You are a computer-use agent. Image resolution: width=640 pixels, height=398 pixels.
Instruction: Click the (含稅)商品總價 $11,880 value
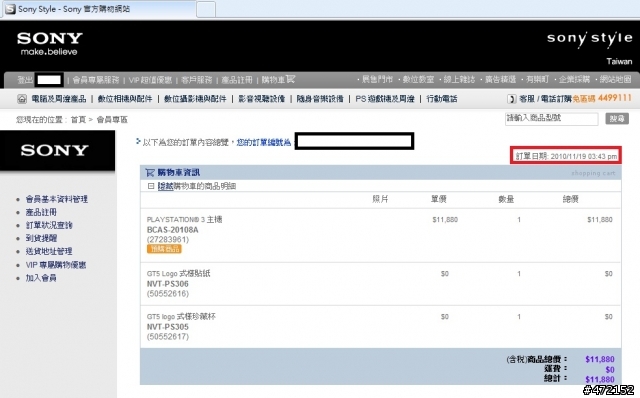coord(600,359)
